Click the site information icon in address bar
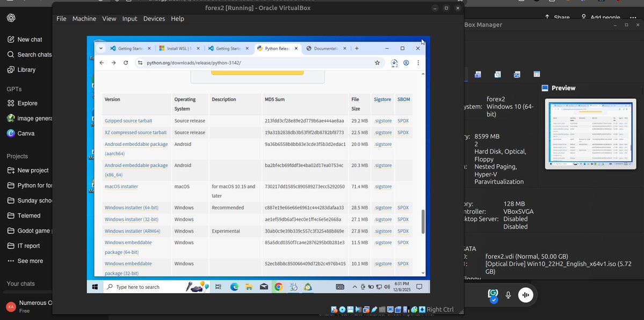This screenshot has width=644, height=320. tap(140, 63)
